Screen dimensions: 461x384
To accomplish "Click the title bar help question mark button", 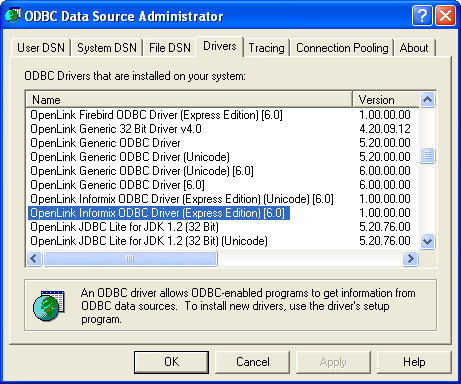I will point(422,15).
